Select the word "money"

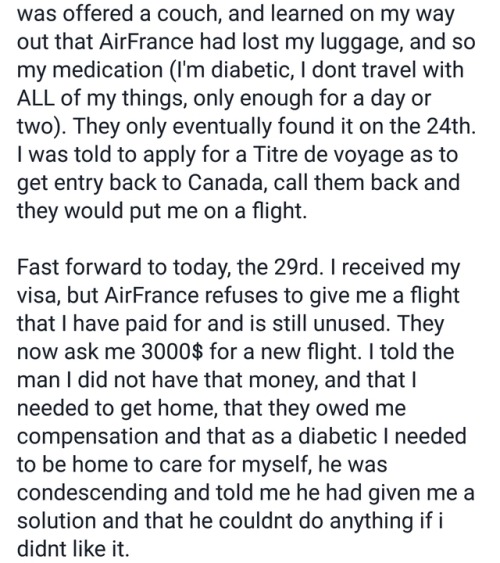point(285,381)
